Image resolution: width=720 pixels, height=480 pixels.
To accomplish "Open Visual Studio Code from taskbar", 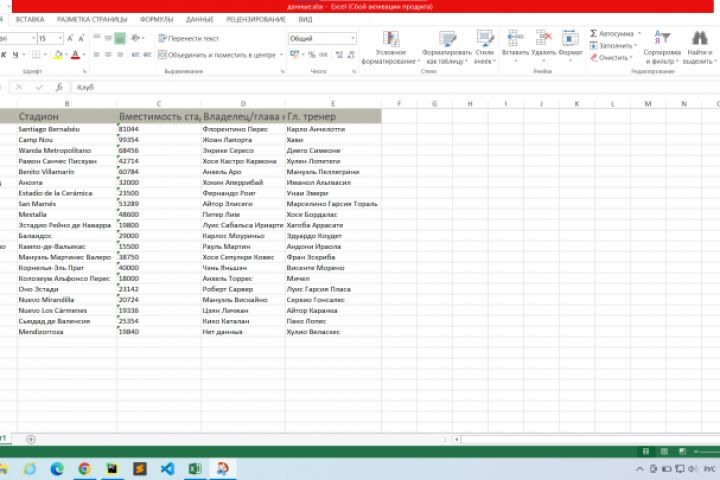I will coord(168,469).
